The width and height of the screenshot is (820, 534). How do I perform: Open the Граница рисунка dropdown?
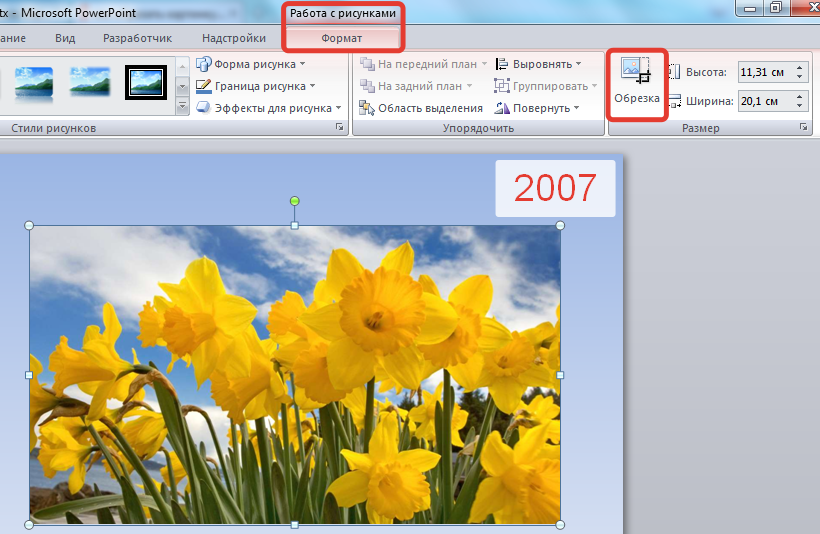256,86
